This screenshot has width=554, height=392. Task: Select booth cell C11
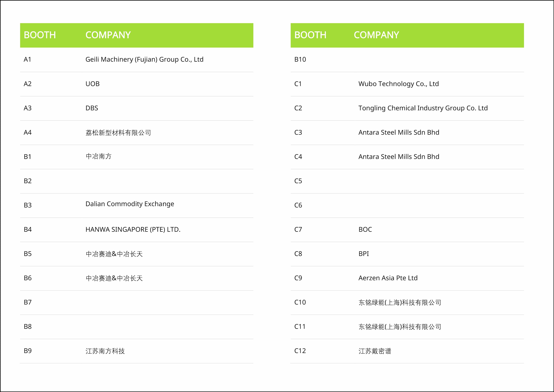click(x=300, y=326)
